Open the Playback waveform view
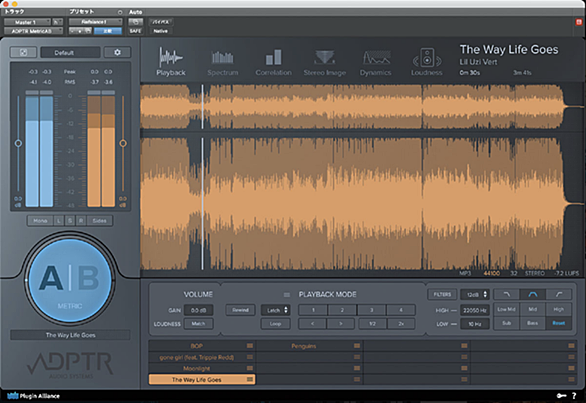The image size is (586, 403). pyautogui.click(x=171, y=62)
